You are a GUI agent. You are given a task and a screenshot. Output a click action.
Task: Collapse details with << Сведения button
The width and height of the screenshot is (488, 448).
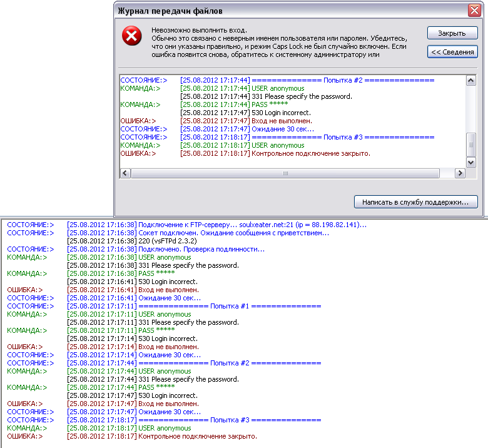point(452,52)
